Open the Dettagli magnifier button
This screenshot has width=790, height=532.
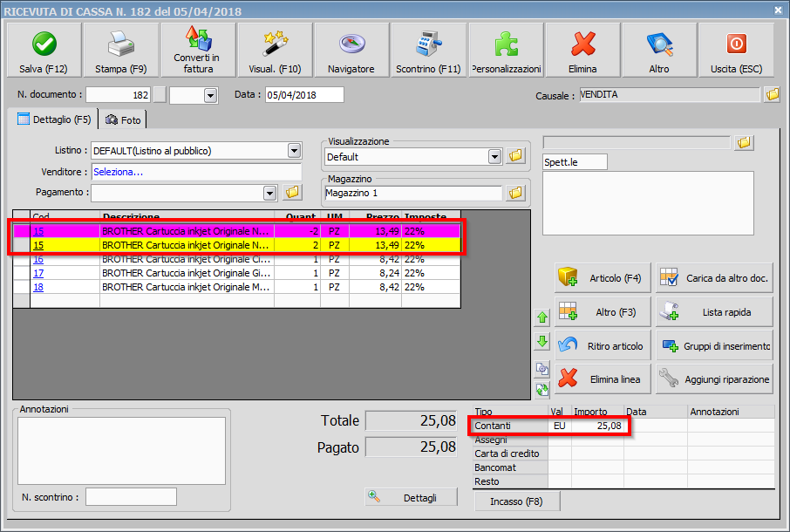[x=411, y=497]
